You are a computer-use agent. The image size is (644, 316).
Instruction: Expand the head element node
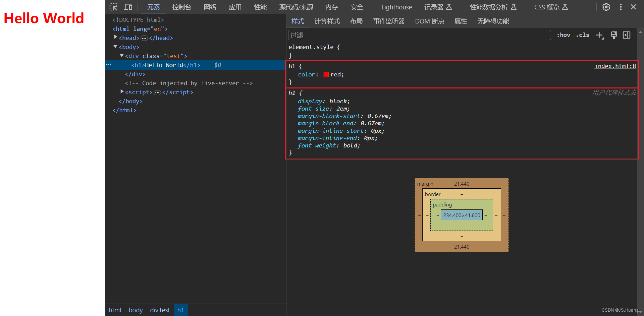point(116,37)
